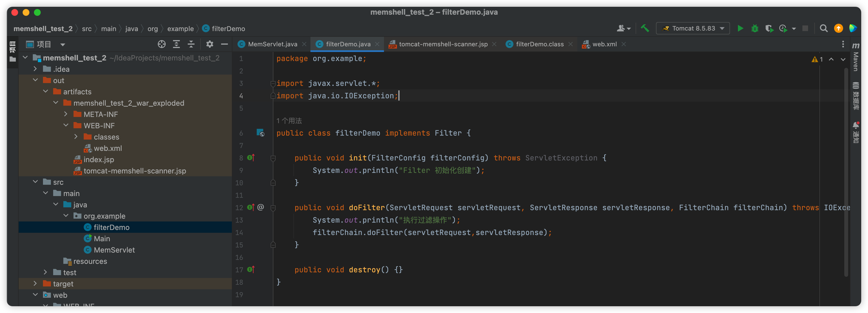Screen dimensions: 868x313
Task: Select tomcat-memshell-scanner.jsp in project tree
Action: point(135,171)
